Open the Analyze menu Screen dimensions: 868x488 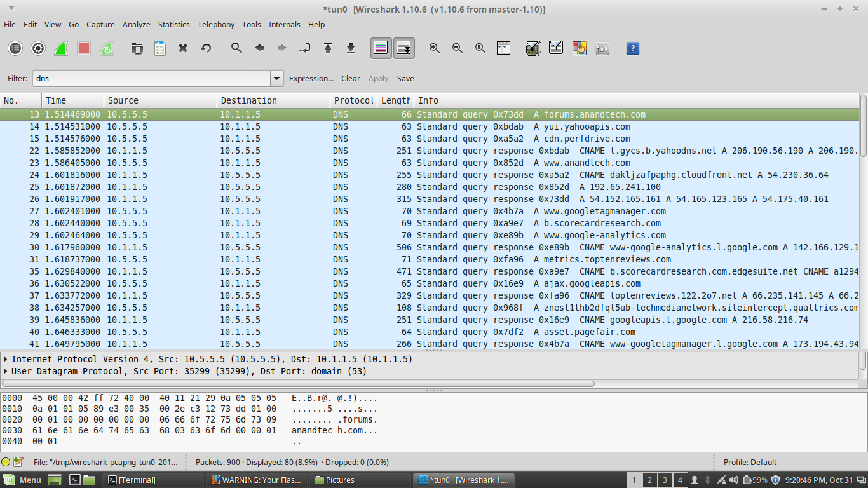click(x=137, y=24)
